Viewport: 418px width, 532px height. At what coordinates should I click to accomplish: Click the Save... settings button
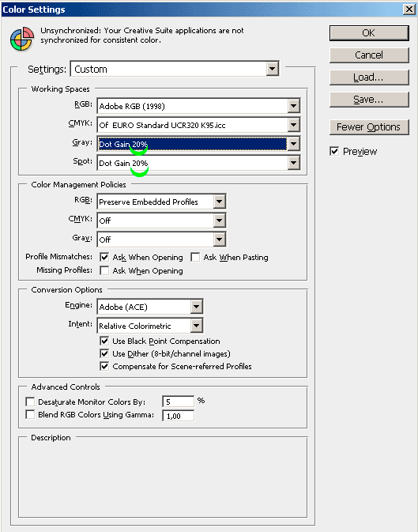click(x=369, y=100)
